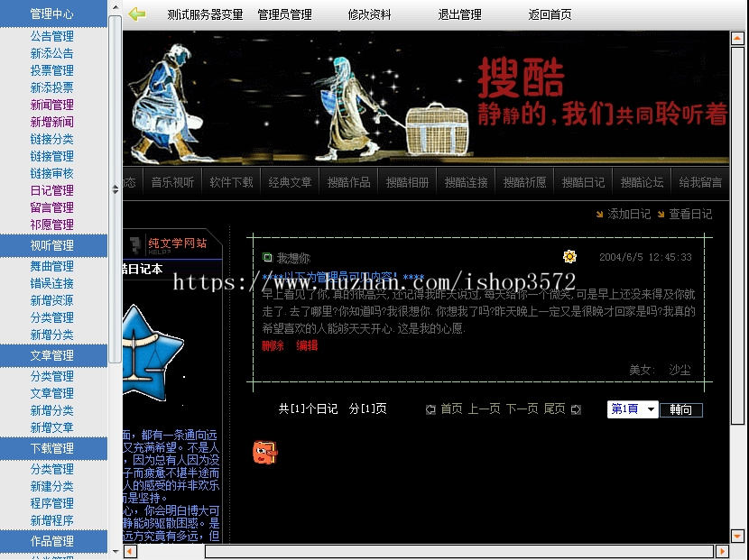The image size is (749, 560).
Task: Click the arrow icon beside 添加日记
Action: 599,215
